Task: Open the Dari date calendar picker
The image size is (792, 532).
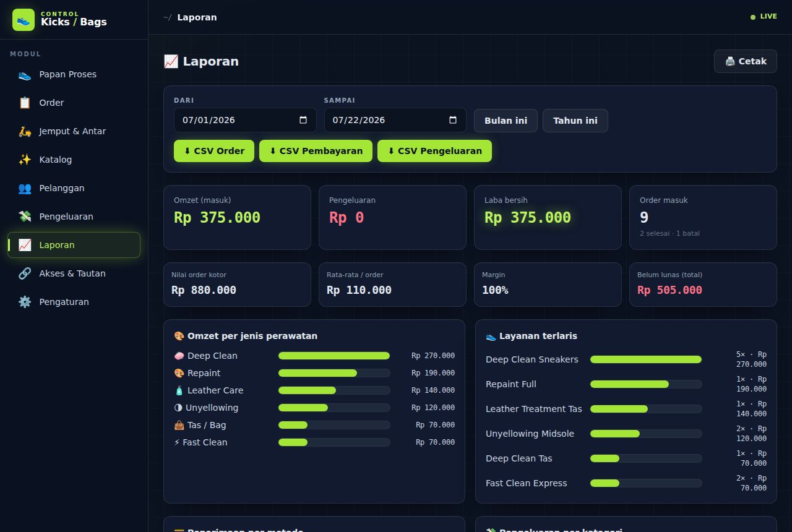Action: pyautogui.click(x=303, y=120)
